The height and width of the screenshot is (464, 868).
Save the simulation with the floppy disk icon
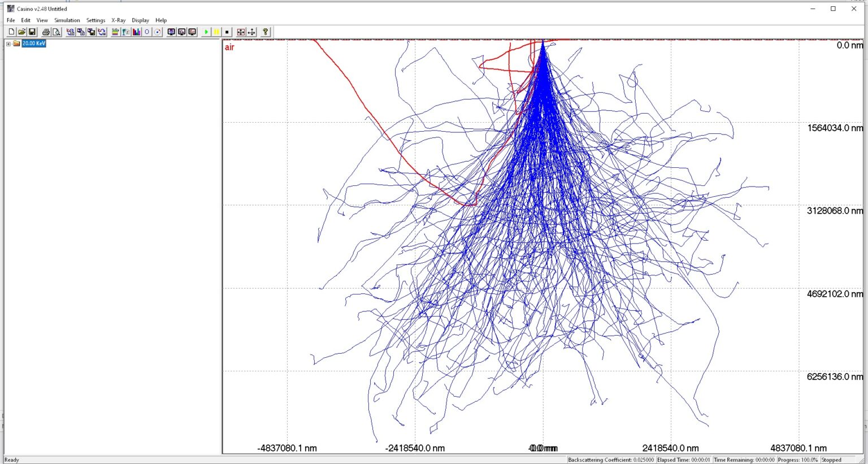point(32,32)
